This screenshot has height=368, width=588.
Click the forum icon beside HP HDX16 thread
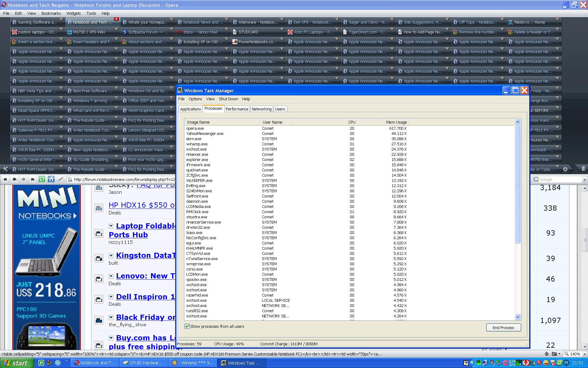click(99, 208)
